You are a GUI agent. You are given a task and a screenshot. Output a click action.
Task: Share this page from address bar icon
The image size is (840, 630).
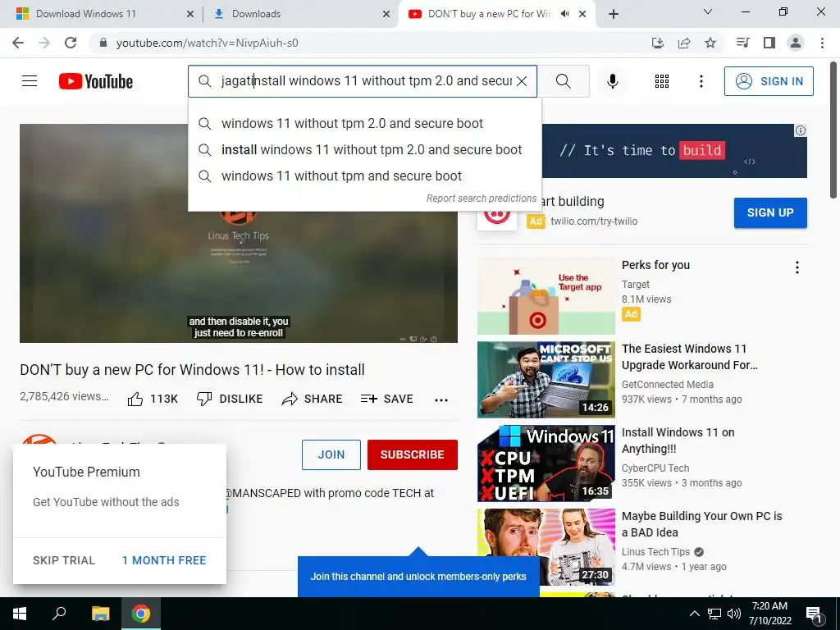tap(684, 43)
